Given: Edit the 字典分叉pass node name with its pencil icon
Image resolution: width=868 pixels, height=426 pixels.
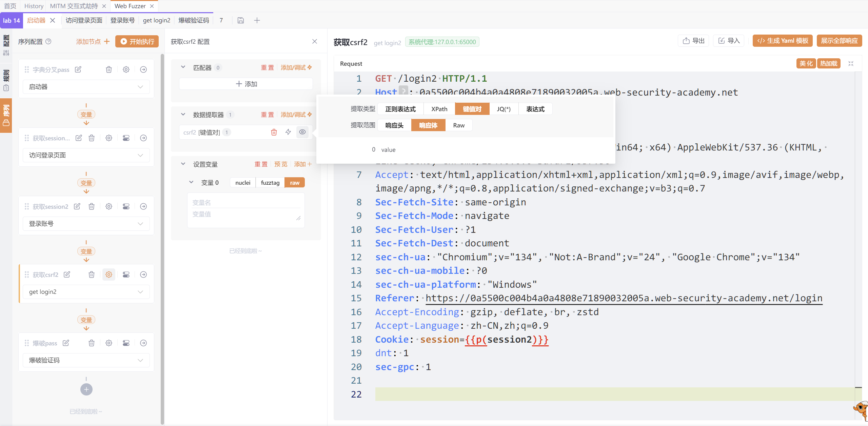Looking at the screenshot, I should pos(78,69).
